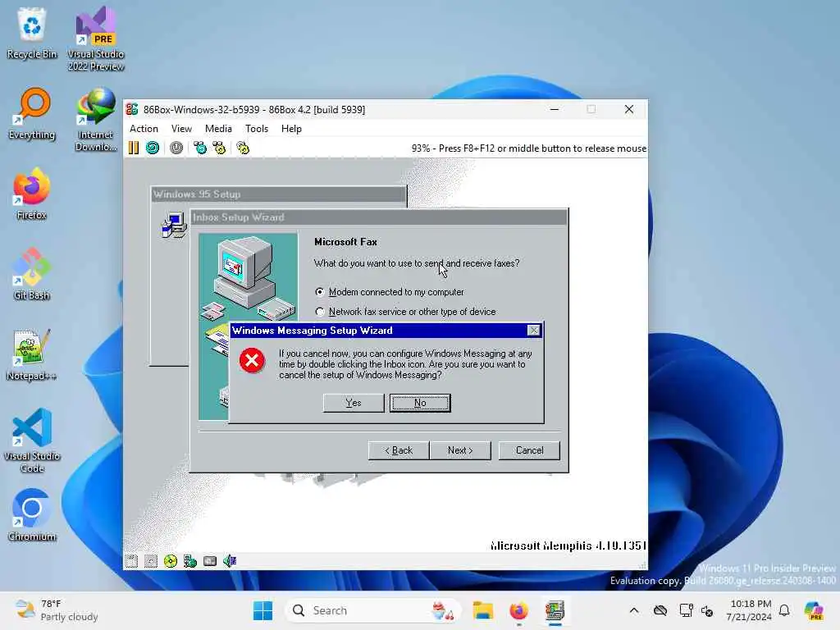This screenshot has height=630, width=840.
Task: Open the Chromium desktop icon
Action: pyautogui.click(x=32, y=515)
